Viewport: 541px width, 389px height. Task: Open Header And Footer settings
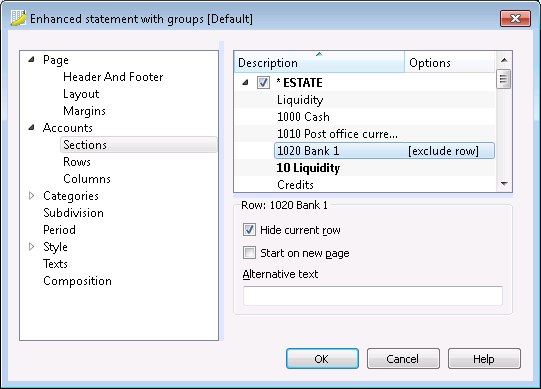click(113, 77)
